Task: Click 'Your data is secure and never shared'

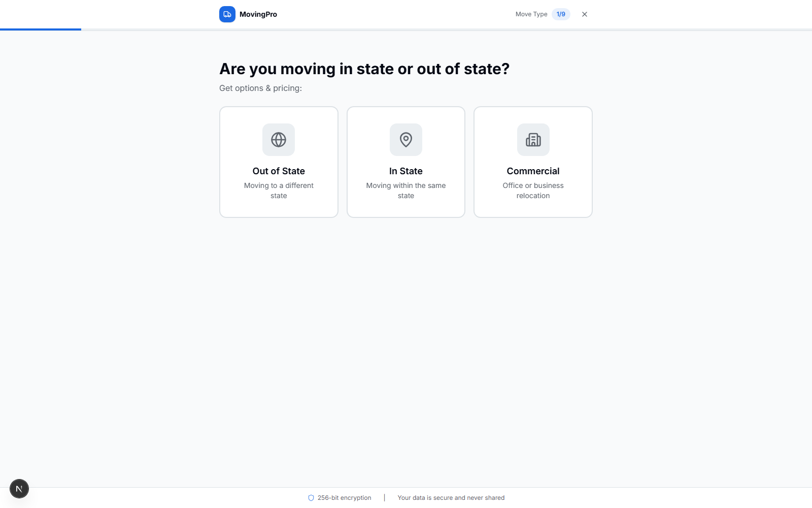Action: coord(451,498)
